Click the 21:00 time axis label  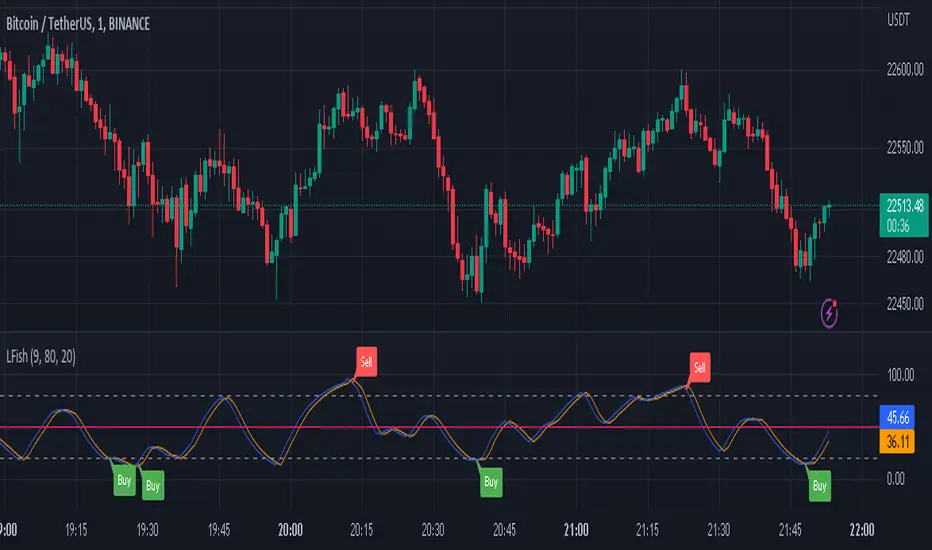[x=576, y=529]
